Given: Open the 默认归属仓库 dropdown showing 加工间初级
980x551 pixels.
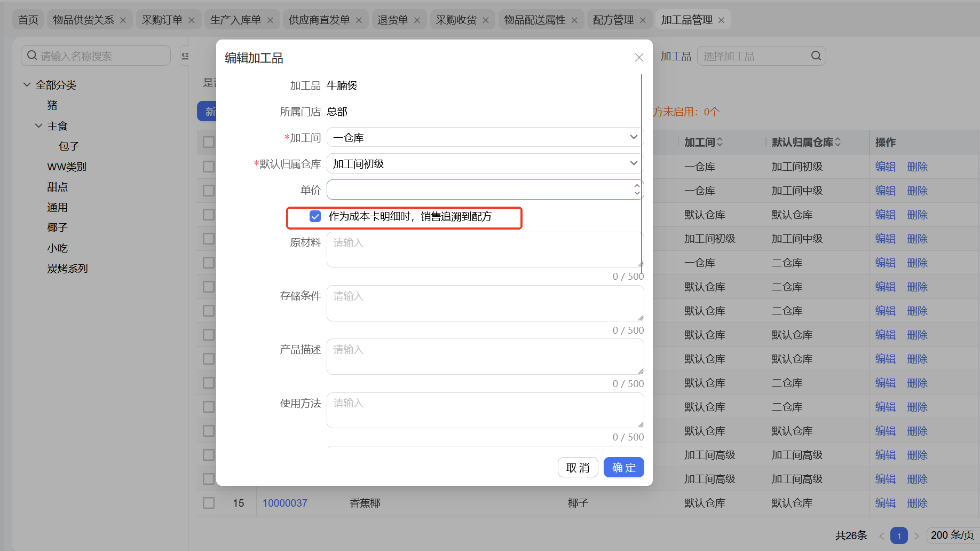Looking at the screenshot, I should (485, 163).
